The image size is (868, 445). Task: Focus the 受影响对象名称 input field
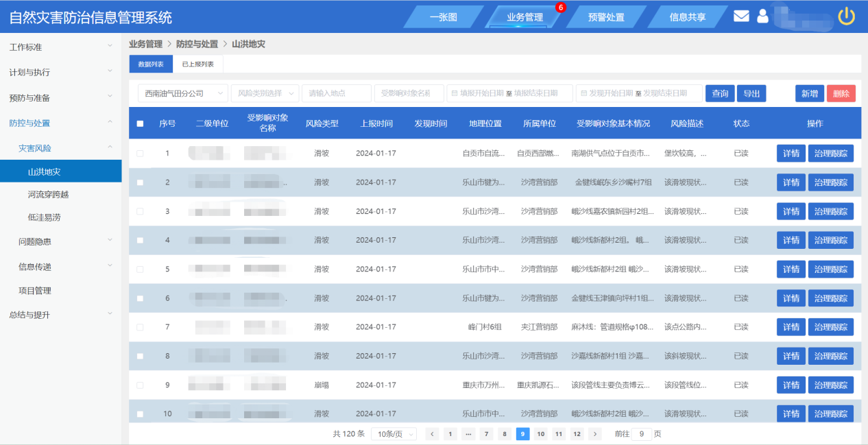[409, 93]
